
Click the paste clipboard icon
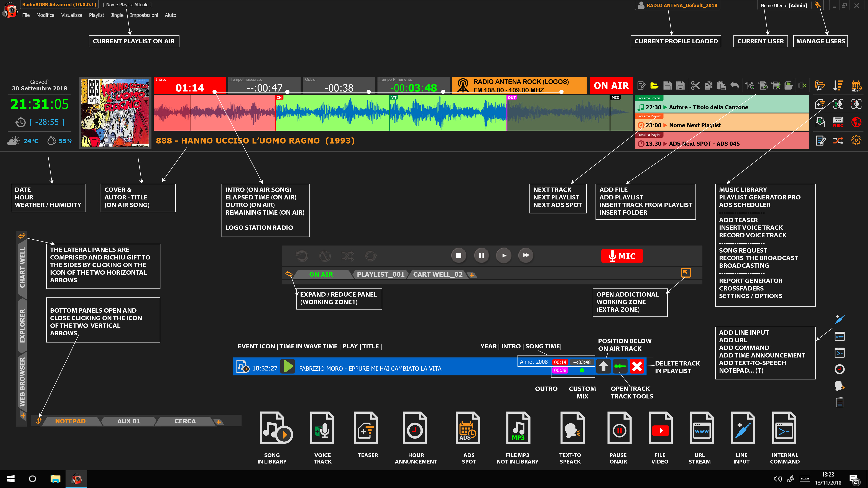click(x=722, y=86)
